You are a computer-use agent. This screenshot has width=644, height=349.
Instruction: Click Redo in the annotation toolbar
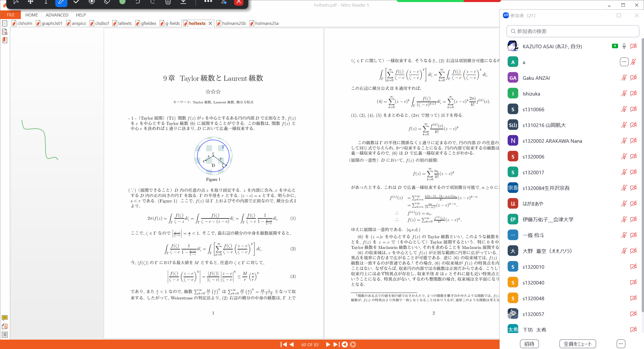coord(153,2)
